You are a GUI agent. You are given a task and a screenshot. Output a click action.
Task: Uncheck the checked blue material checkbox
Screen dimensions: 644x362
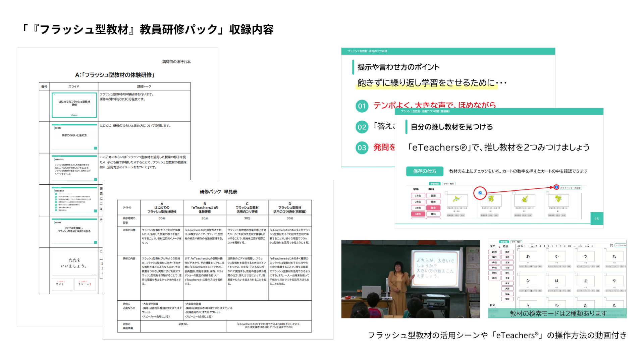coord(480,193)
